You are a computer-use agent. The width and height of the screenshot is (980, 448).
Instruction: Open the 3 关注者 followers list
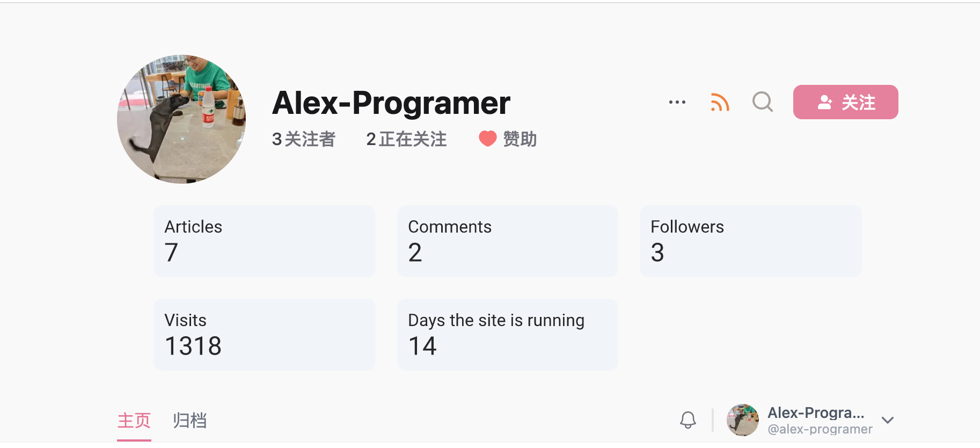(x=303, y=139)
